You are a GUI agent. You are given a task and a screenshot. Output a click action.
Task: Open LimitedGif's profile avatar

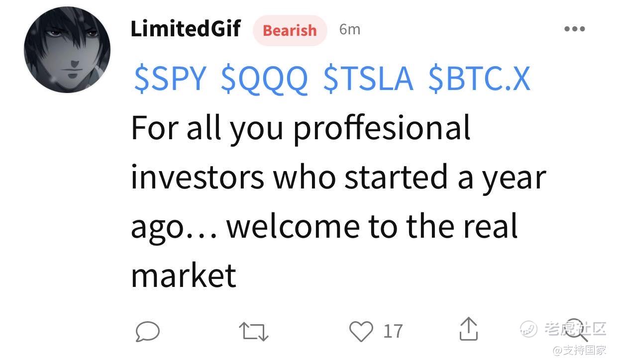tap(67, 50)
